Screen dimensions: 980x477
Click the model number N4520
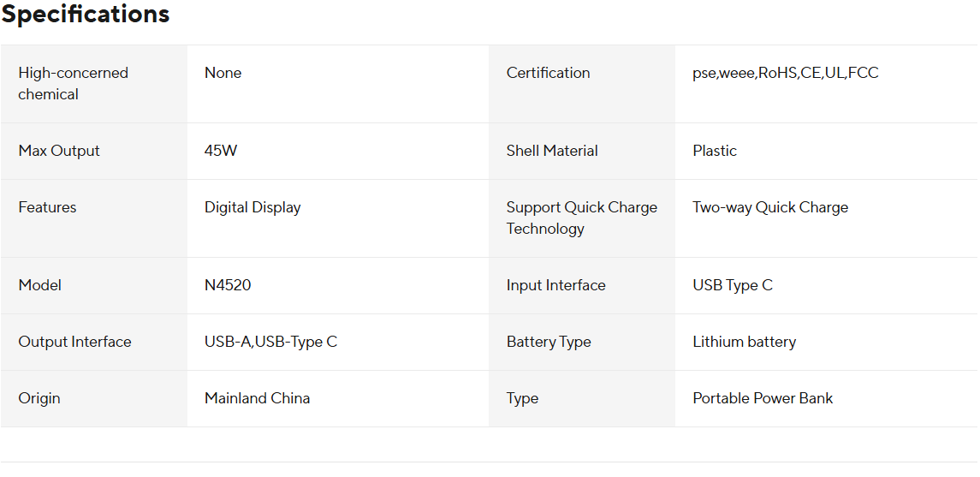click(x=228, y=285)
